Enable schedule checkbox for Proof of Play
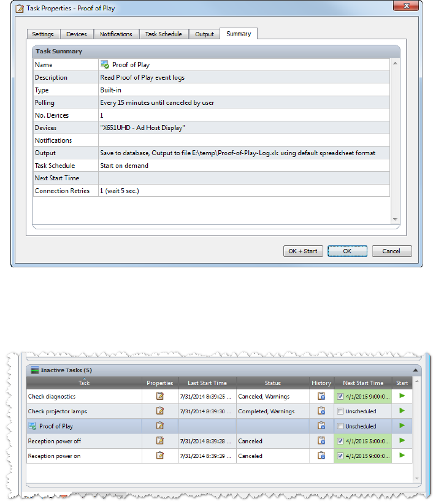The height and width of the screenshot is (504, 433). [x=340, y=426]
